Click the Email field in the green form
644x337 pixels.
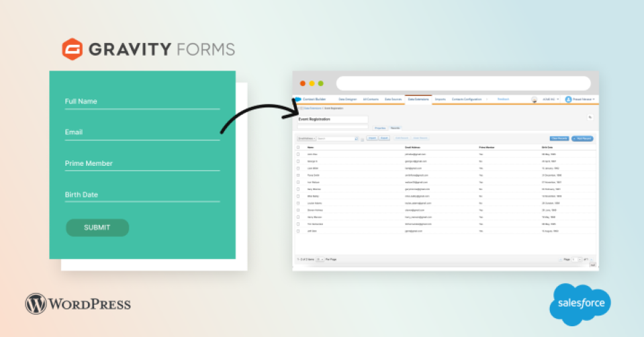142,134
